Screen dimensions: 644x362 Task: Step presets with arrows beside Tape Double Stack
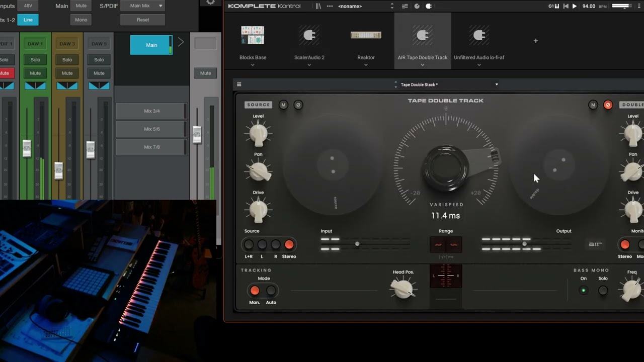(395, 84)
